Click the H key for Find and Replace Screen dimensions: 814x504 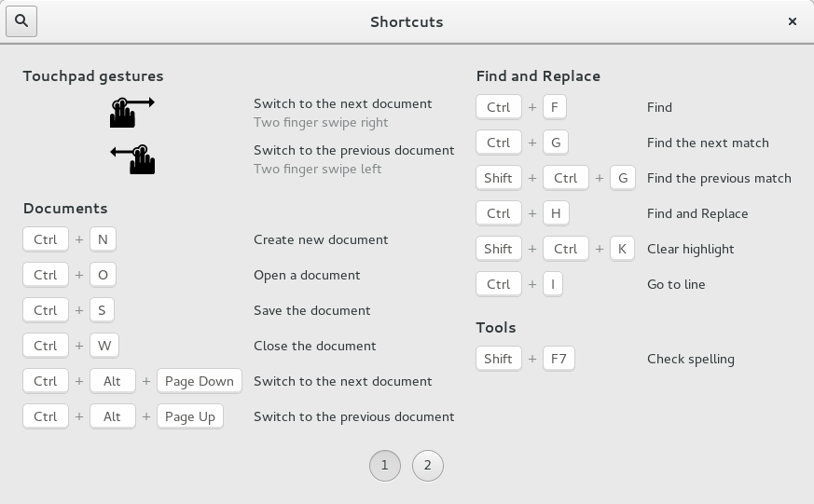coord(555,213)
